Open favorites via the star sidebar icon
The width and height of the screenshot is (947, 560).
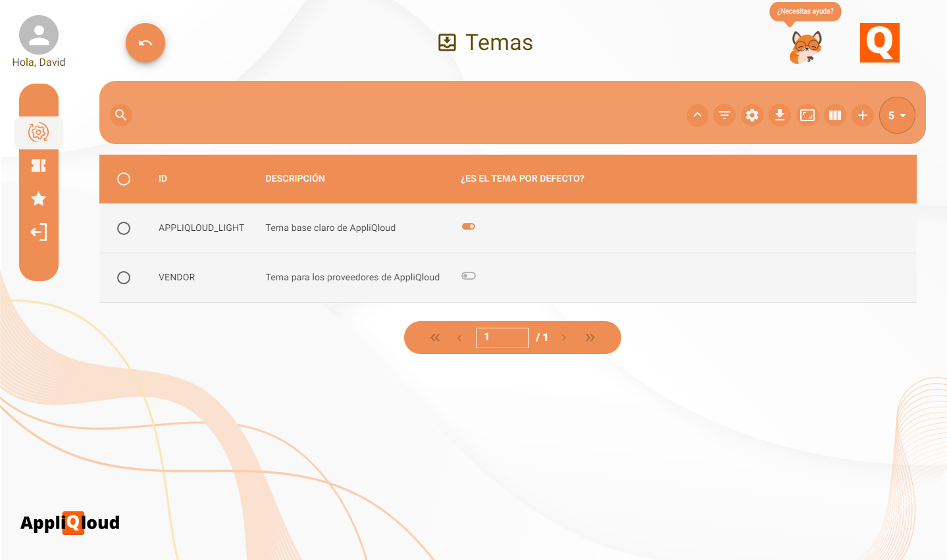point(38,199)
